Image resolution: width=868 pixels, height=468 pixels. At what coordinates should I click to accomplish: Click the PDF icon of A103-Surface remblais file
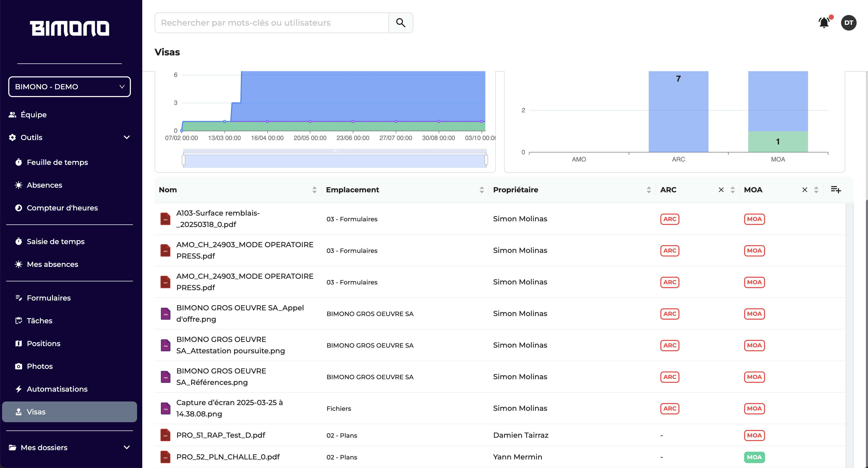pos(165,219)
